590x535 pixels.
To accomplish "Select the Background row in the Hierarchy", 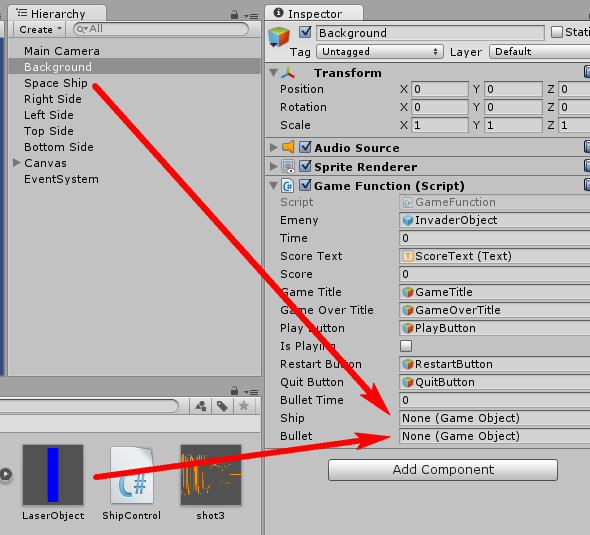I will pos(135,67).
